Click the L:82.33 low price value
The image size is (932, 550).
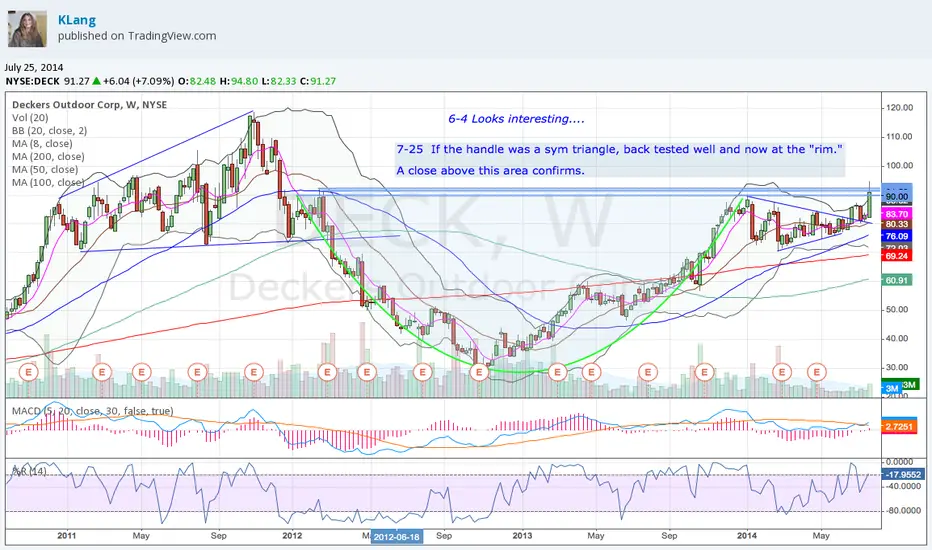point(279,81)
